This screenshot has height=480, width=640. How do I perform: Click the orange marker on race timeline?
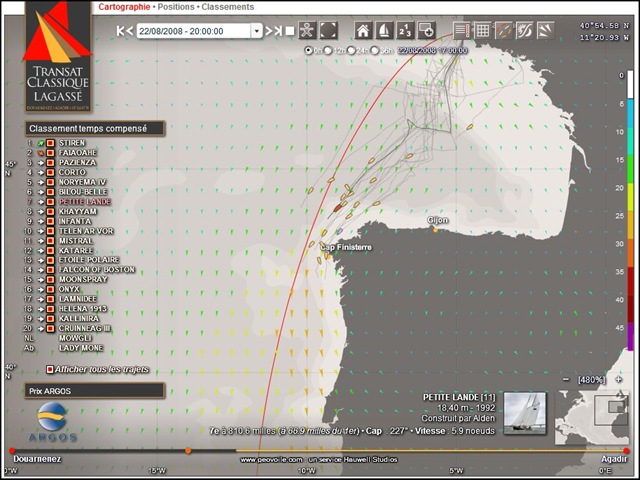(x=188, y=451)
